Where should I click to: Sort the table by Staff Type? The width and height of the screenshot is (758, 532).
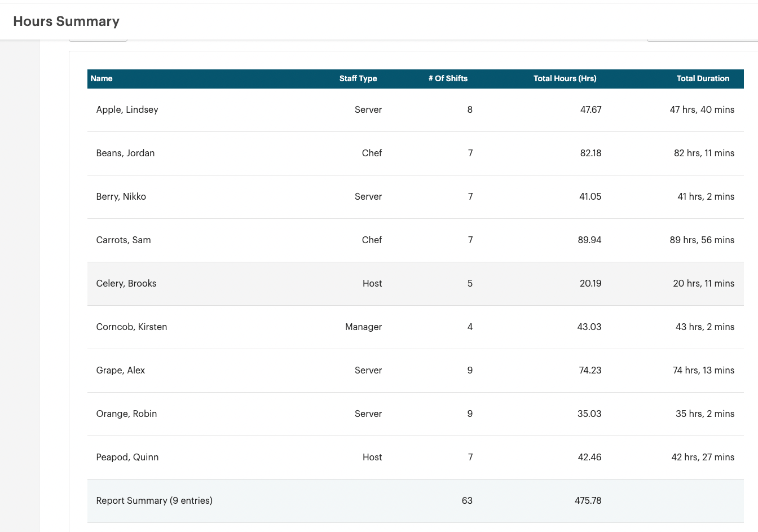point(358,78)
